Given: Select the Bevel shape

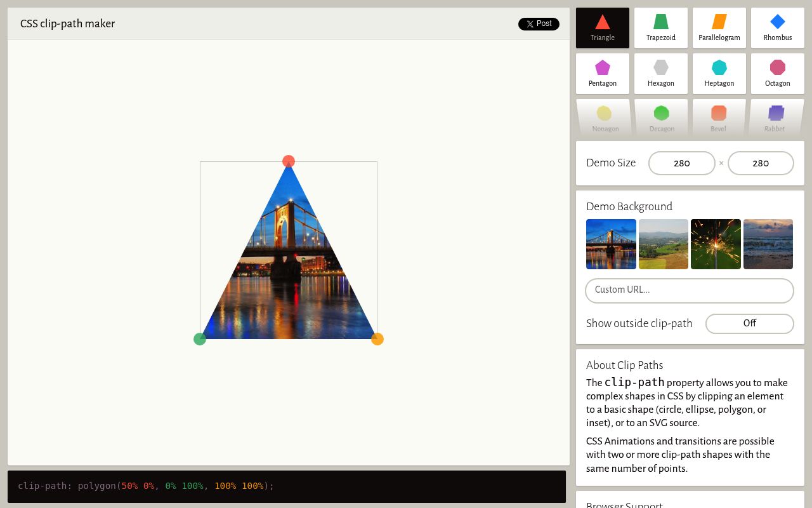Looking at the screenshot, I should click(718, 118).
